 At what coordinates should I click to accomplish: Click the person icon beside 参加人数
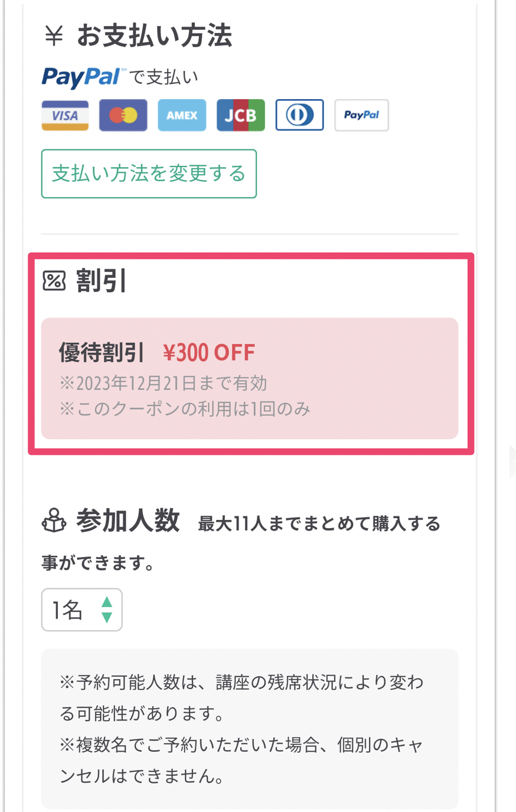[54, 521]
